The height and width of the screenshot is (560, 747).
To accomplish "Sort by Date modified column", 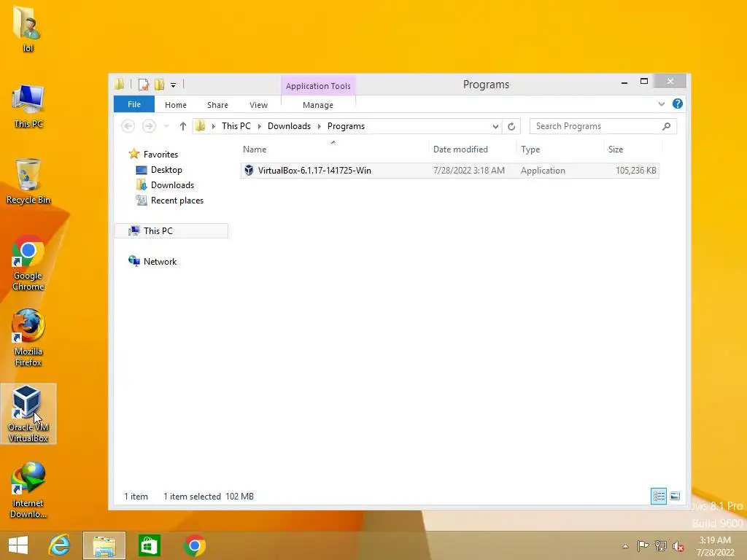I will (460, 149).
